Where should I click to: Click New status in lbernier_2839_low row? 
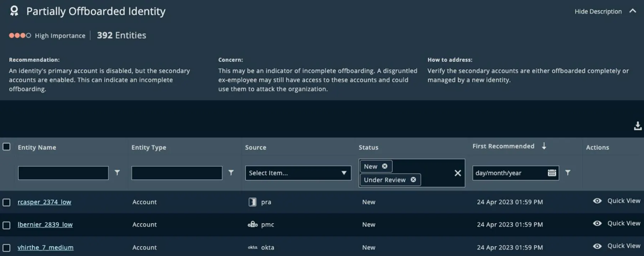369,225
